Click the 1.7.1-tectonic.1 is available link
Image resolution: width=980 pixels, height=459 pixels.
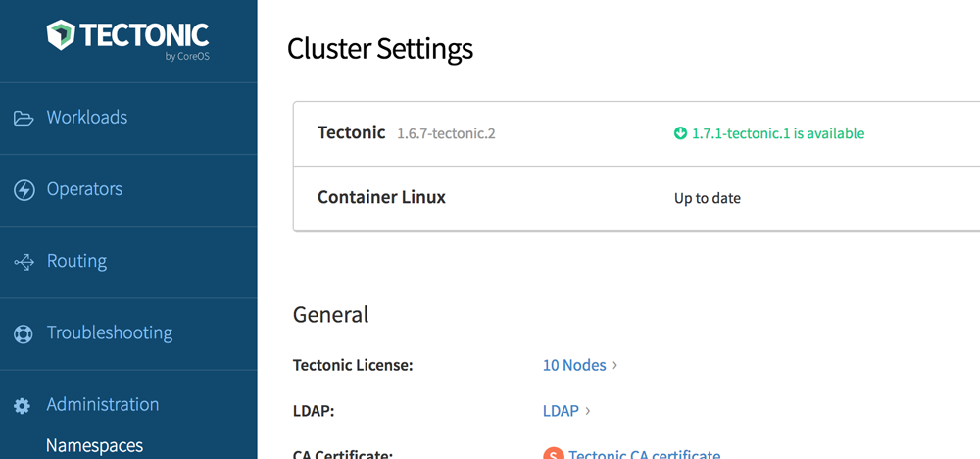778,133
